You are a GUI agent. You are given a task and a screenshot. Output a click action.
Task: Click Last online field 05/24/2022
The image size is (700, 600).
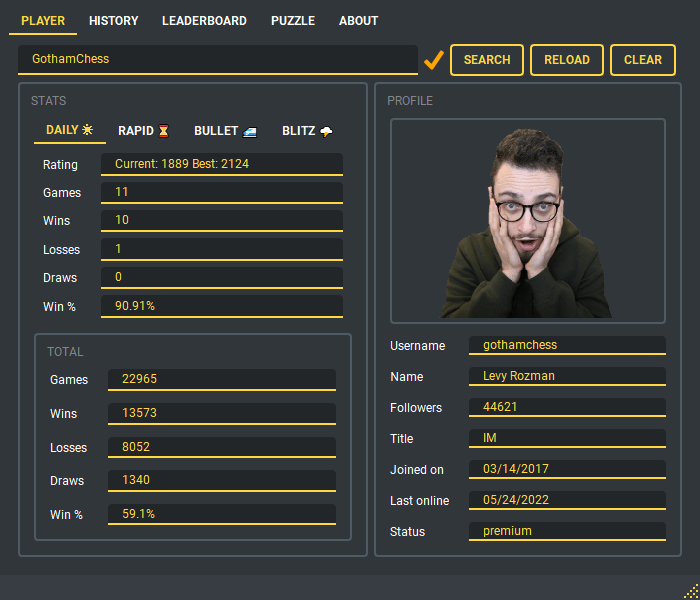coord(567,500)
